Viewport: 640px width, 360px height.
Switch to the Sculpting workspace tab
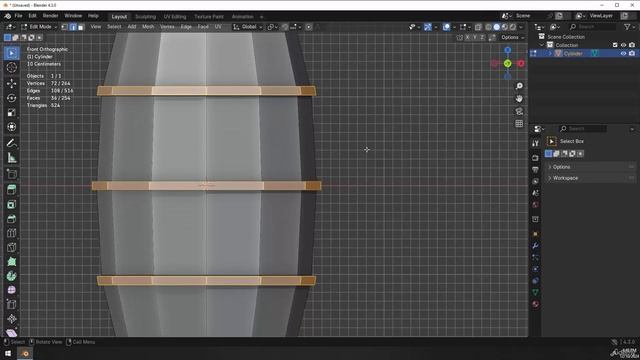coord(145,17)
